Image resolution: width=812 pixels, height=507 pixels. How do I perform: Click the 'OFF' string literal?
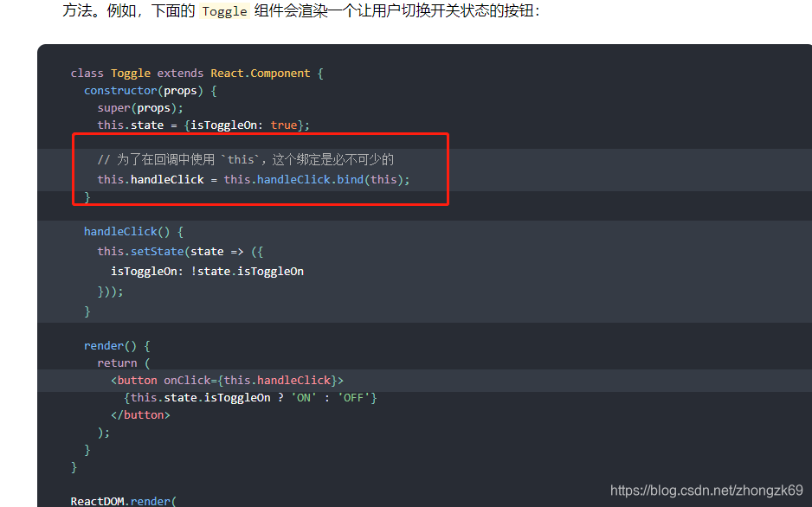click(x=355, y=397)
